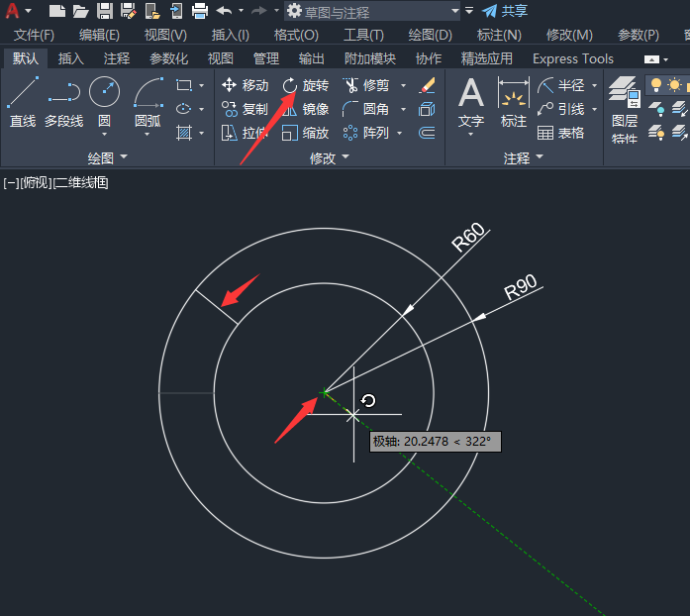Activate the Copy (复制) tool

(246, 109)
